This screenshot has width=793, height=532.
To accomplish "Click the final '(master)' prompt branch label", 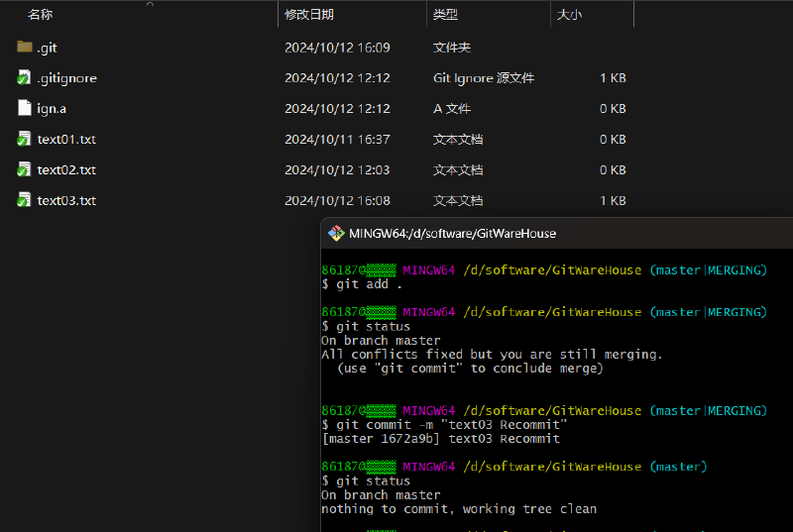I will tap(678, 467).
